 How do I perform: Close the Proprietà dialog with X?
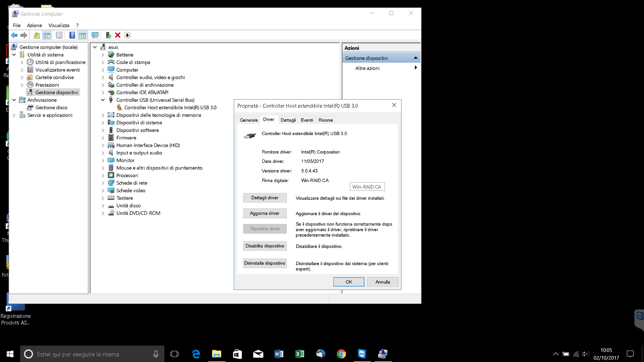click(x=394, y=105)
